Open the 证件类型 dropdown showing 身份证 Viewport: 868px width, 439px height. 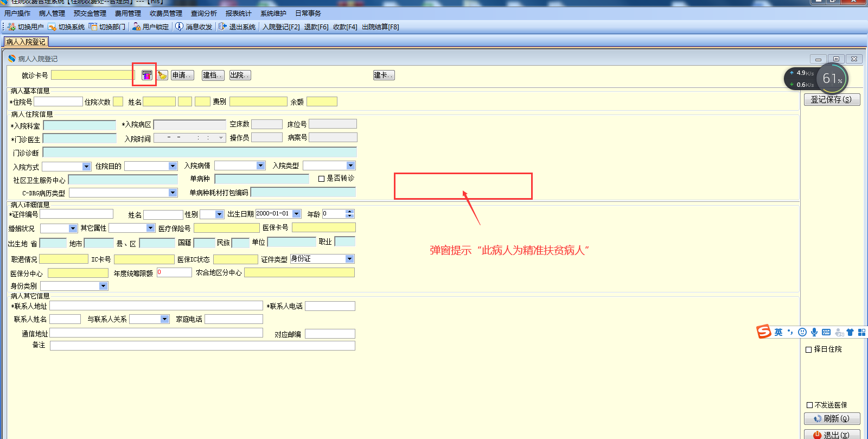350,259
